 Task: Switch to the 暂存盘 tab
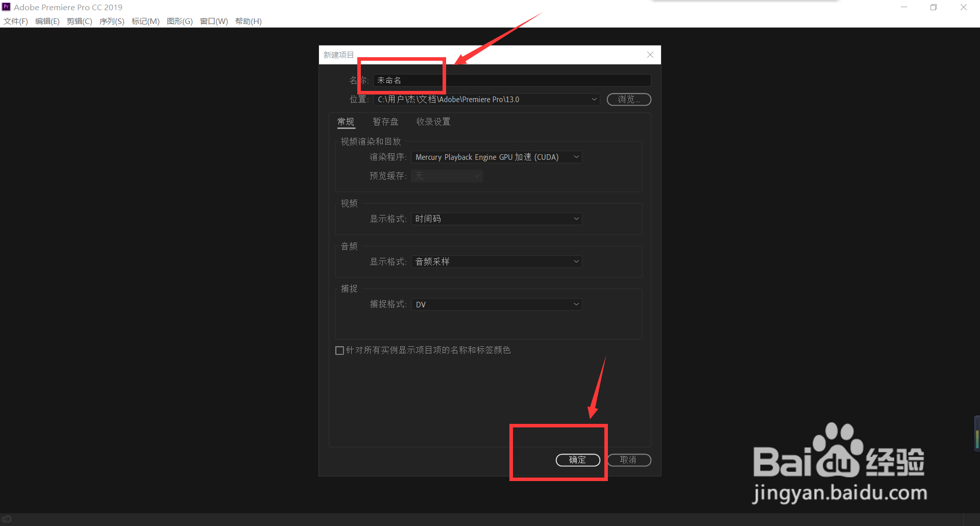click(385, 122)
